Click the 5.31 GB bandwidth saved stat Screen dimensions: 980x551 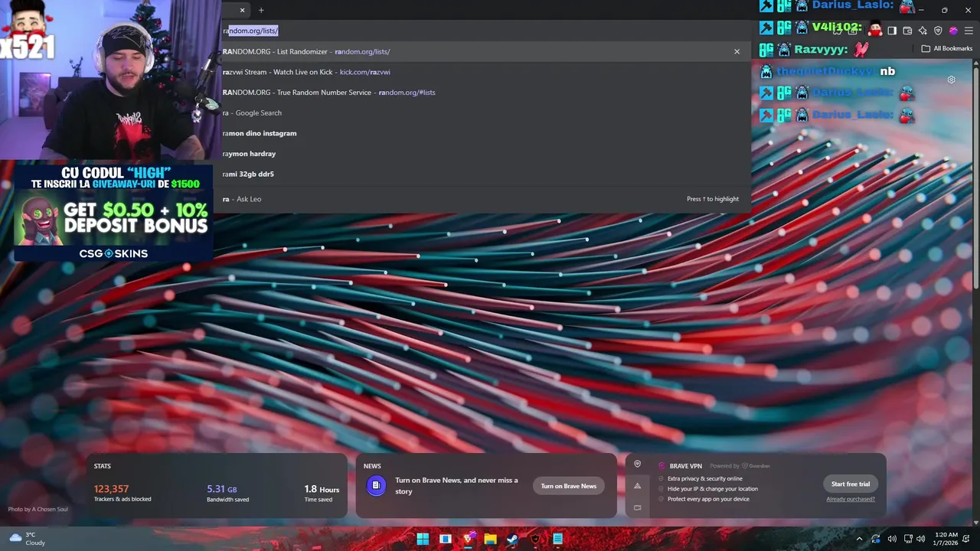227,493
